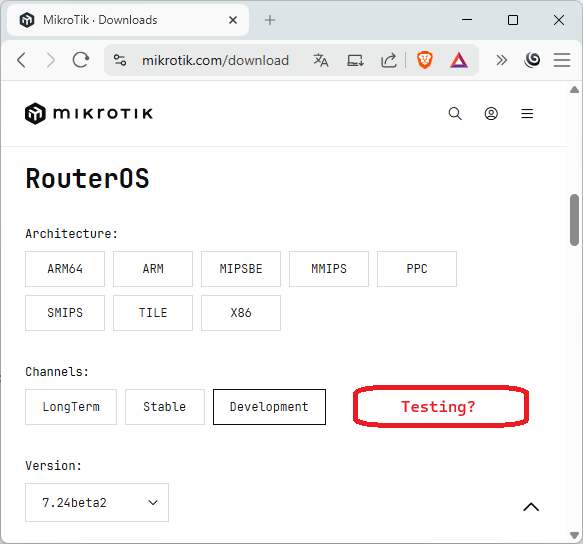The height and width of the screenshot is (544, 583).
Task: Go forward in browser history
Action: pos(51,60)
